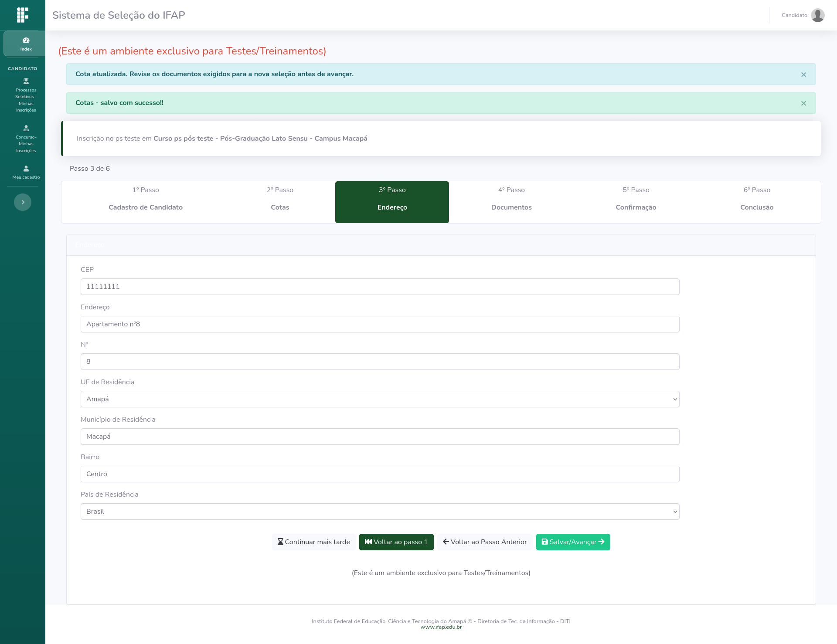Click Voltar ao Passo Anterior button
The height and width of the screenshot is (644, 837).
(x=485, y=542)
